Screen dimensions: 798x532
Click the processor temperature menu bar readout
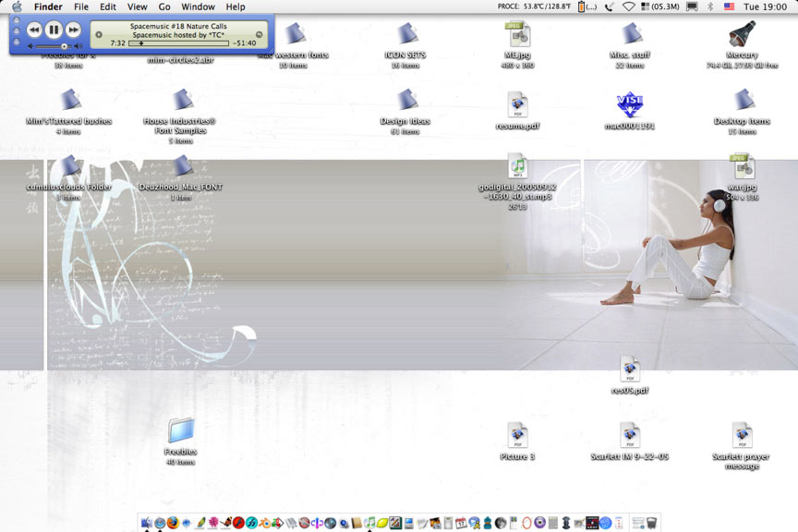[x=534, y=6]
